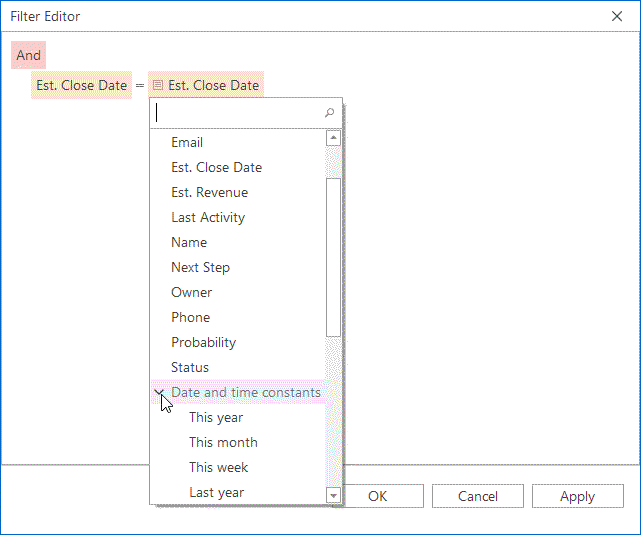Click the Apply button
Screen dimensions: 641x535
[x=578, y=496]
